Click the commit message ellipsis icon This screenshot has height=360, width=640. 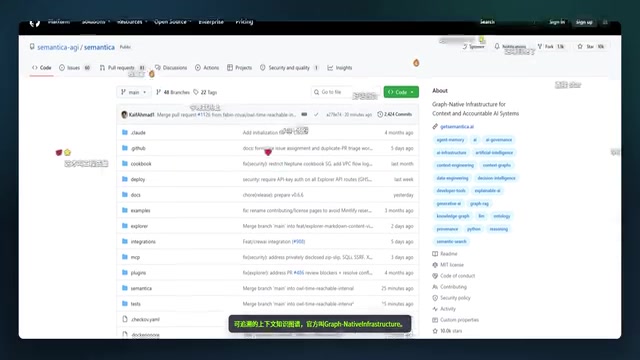pos(304,115)
